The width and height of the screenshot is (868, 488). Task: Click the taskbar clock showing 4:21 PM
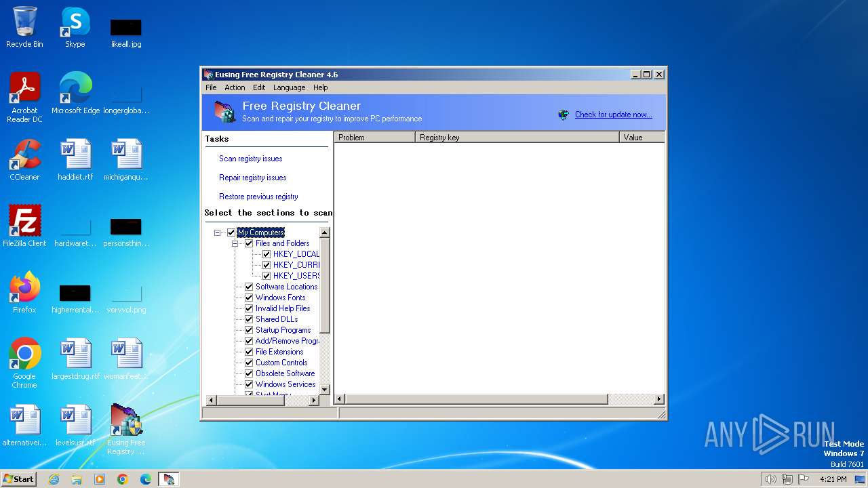click(x=833, y=479)
